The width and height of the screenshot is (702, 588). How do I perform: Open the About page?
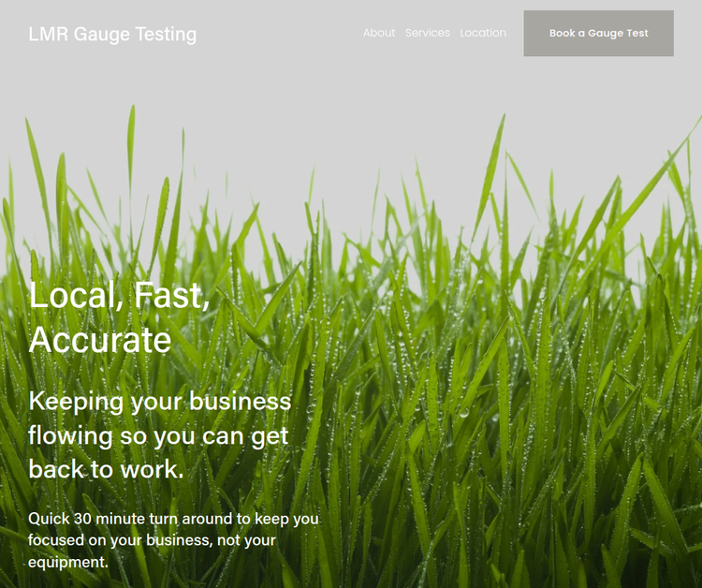(378, 33)
